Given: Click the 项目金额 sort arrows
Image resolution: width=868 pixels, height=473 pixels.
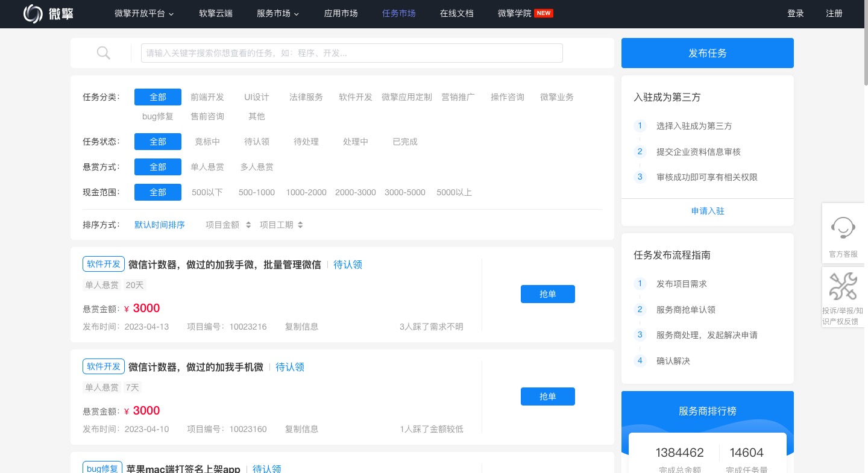Looking at the screenshot, I should [x=248, y=225].
